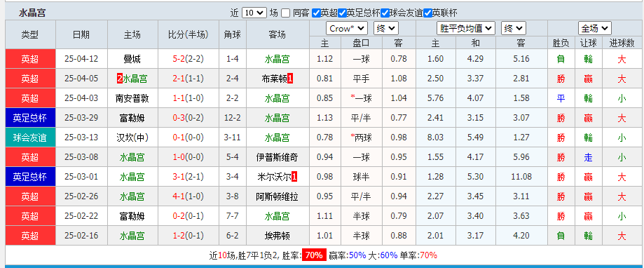Click the 盘口 sub-header
This screenshot has height=268, width=644.
point(361,43)
